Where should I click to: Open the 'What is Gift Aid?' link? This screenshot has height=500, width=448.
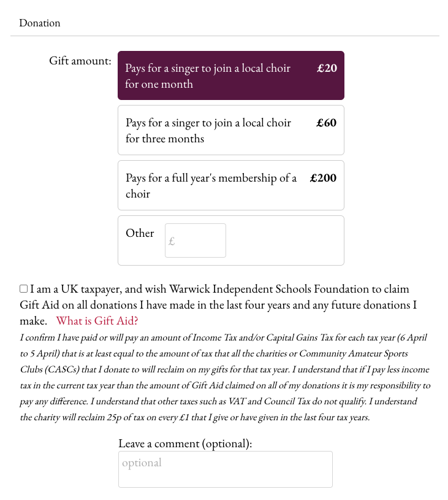point(97,320)
